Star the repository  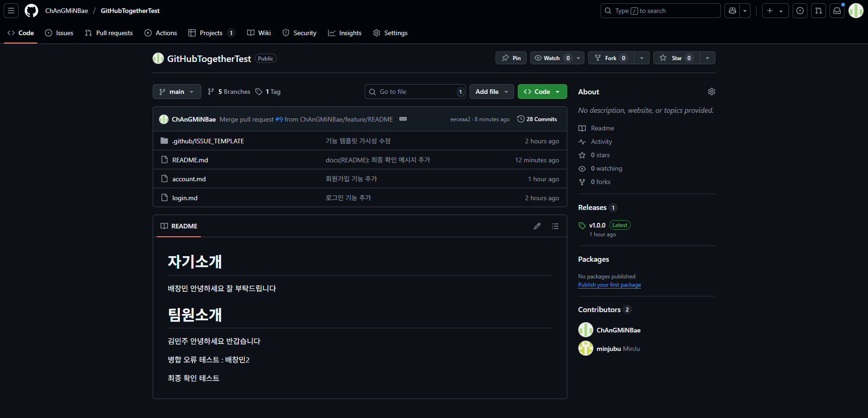click(676, 58)
